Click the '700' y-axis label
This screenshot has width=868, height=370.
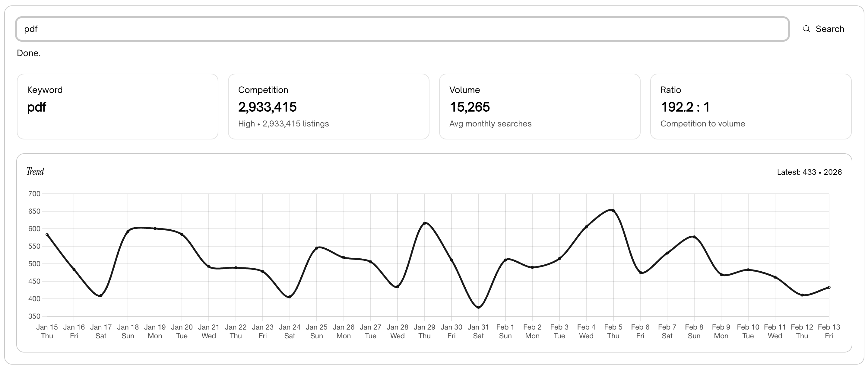(x=35, y=194)
